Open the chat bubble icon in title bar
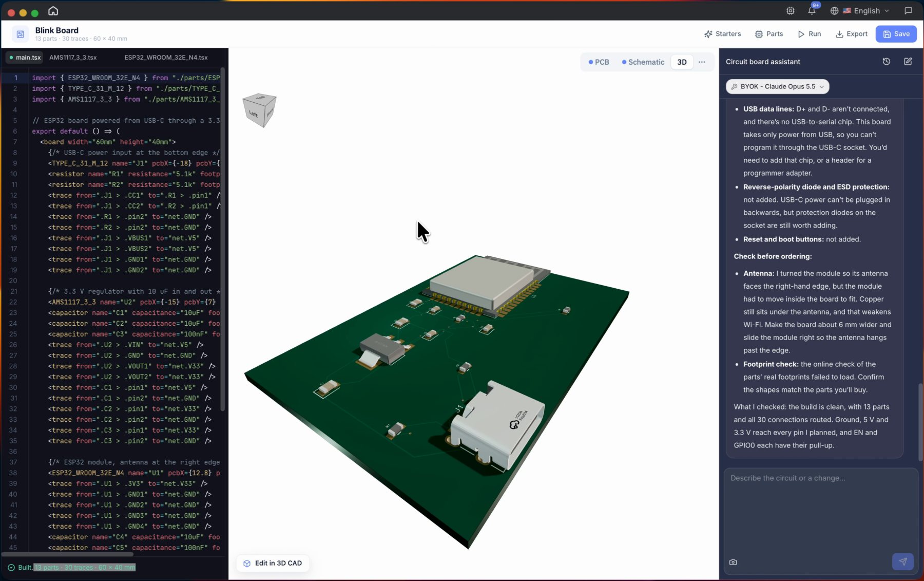The image size is (924, 581). click(908, 11)
